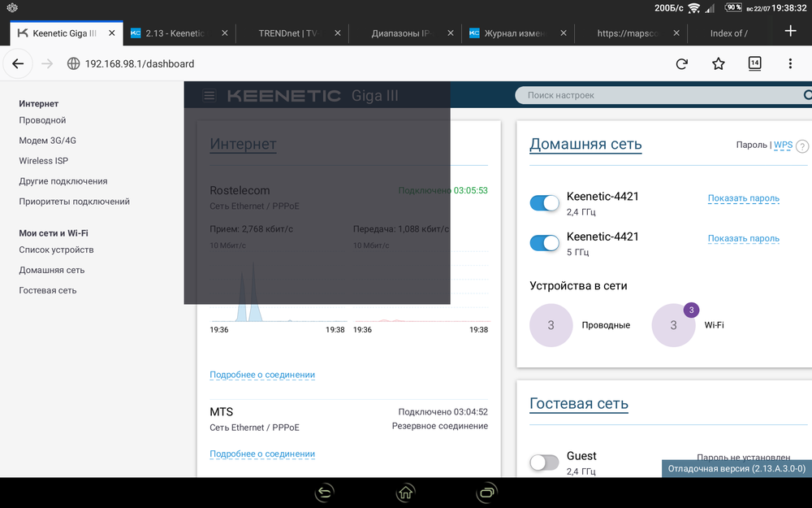The image size is (812, 508).
Task: Open Гостевая сеть in the sidebar
Action: click(x=48, y=290)
